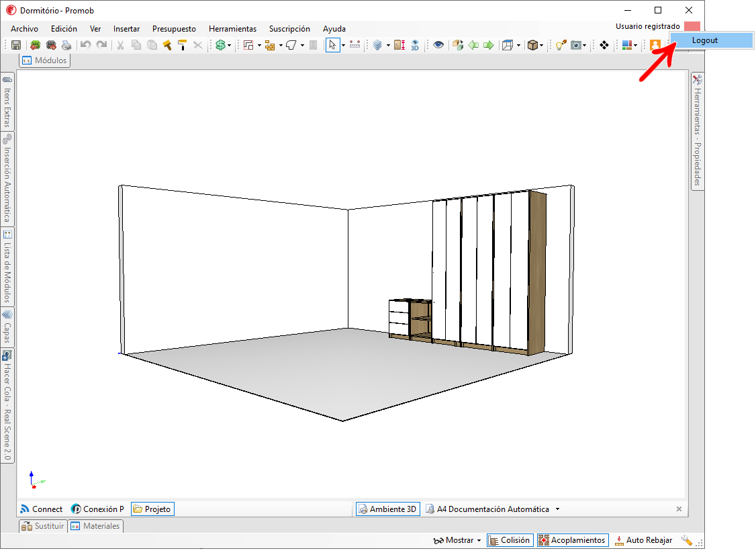Click the eye visualization icon

438,45
